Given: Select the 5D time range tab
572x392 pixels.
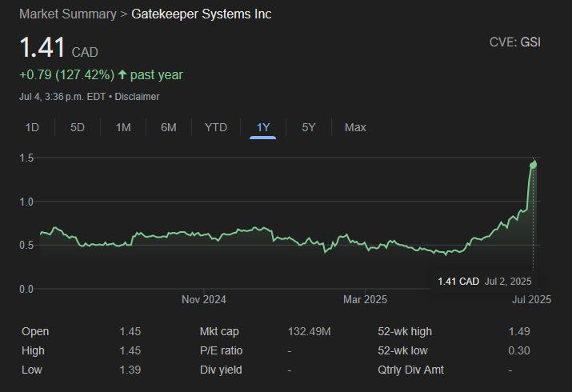Looking at the screenshot, I should (78, 127).
